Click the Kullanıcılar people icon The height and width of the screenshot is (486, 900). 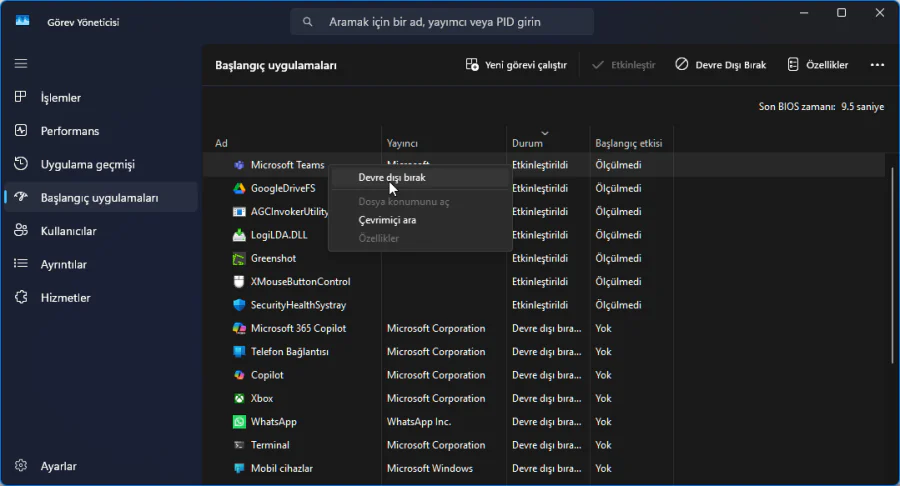coord(21,231)
